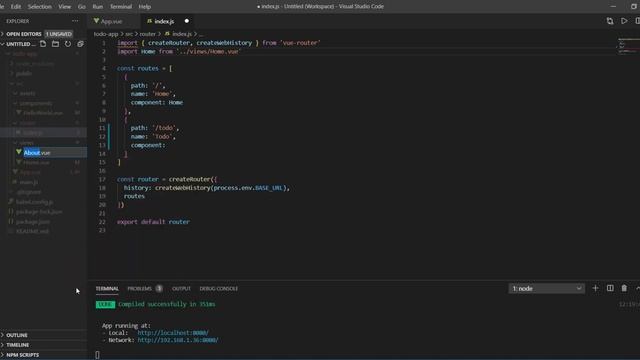The width and height of the screenshot is (640, 360).
Task: Open the localhost URL in terminal
Action: tap(173, 333)
